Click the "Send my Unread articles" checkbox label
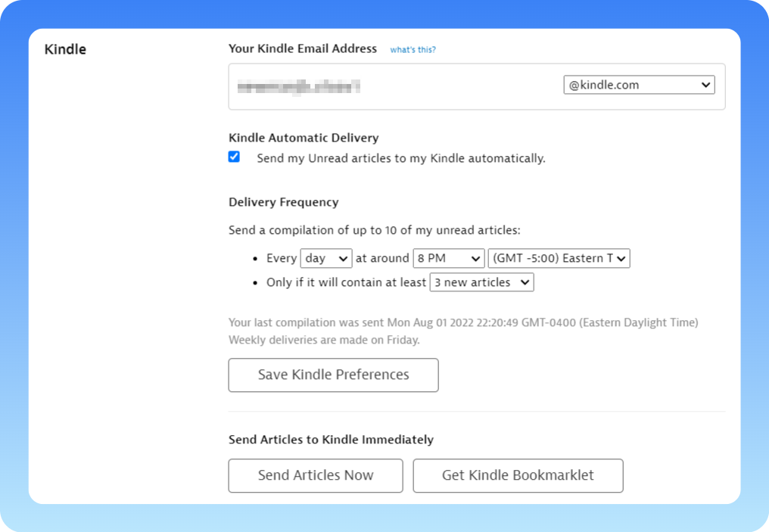This screenshot has height=532, width=769. [x=400, y=159]
